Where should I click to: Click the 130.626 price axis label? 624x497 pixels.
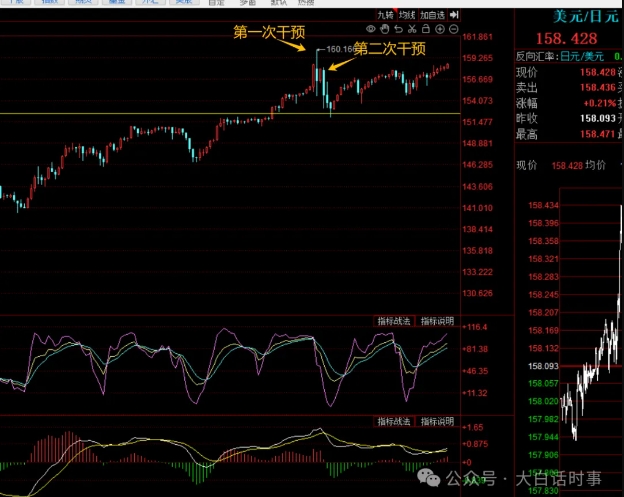click(477, 293)
